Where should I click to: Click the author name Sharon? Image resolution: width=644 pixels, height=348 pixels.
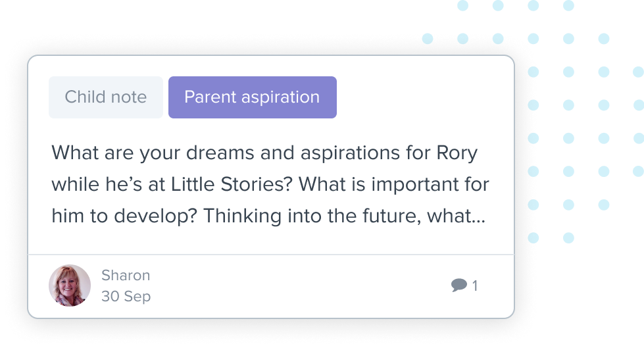pyautogui.click(x=126, y=276)
